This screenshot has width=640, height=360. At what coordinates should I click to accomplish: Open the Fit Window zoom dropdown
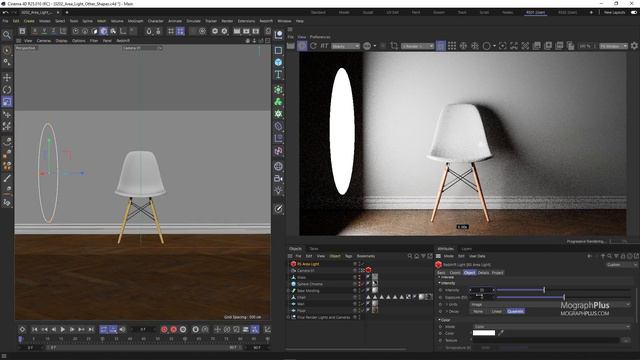click(x=613, y=46)
